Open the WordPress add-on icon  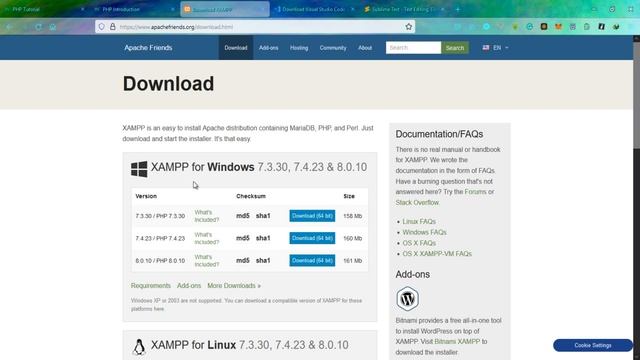point(407,299)
